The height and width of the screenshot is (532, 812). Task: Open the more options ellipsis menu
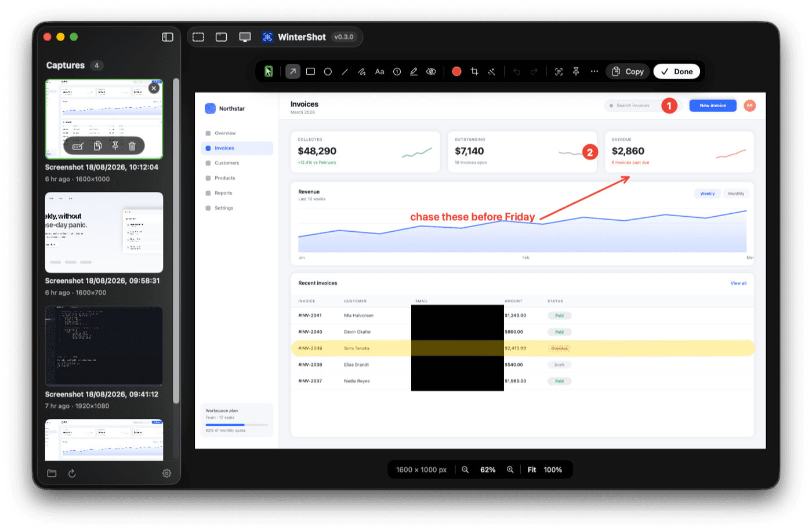594,71
